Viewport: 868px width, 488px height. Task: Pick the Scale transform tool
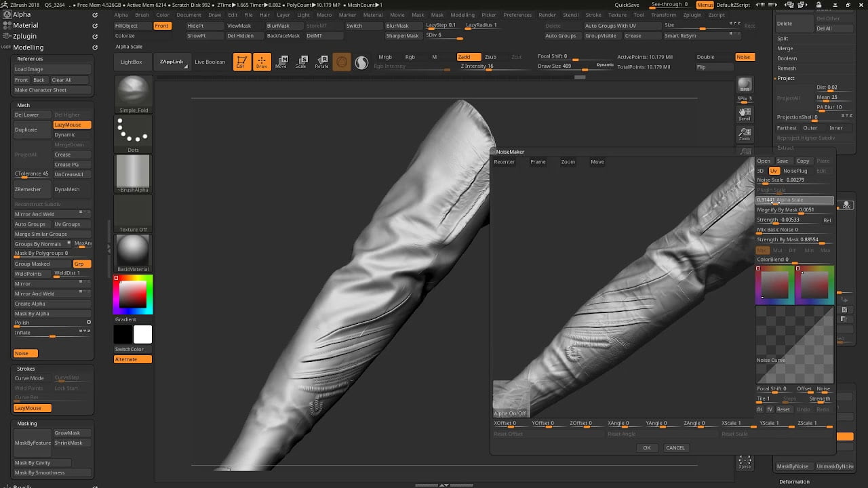coord(301,62)
